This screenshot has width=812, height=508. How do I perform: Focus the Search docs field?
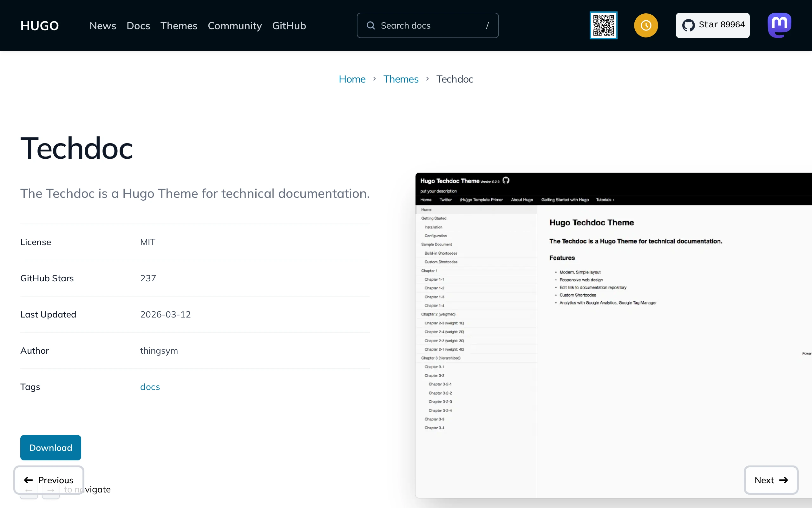pos(428,25)
